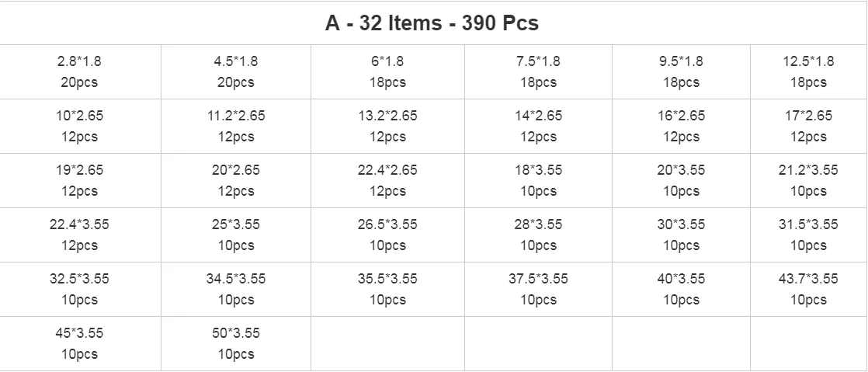Screen dimensions: 868x372
Task: Select the 43.7*3.55 cell
Action: click(808, 289)
